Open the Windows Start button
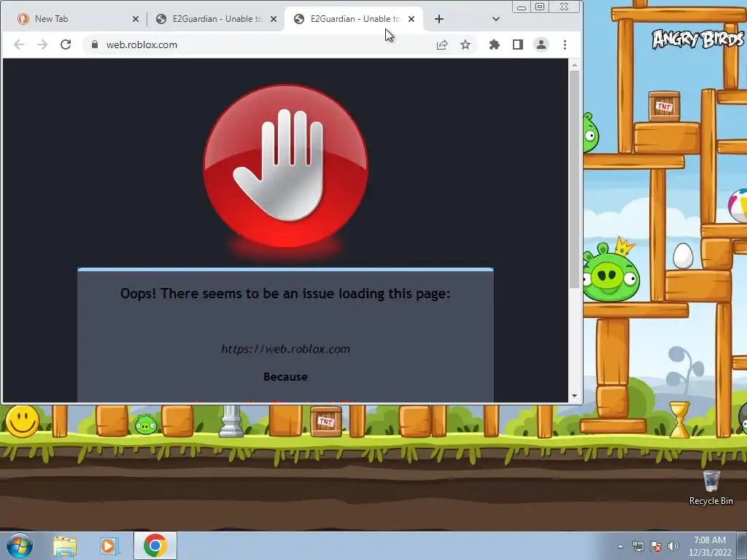The height and width of the screenshot is (560, 747). [x=20, y=545]
